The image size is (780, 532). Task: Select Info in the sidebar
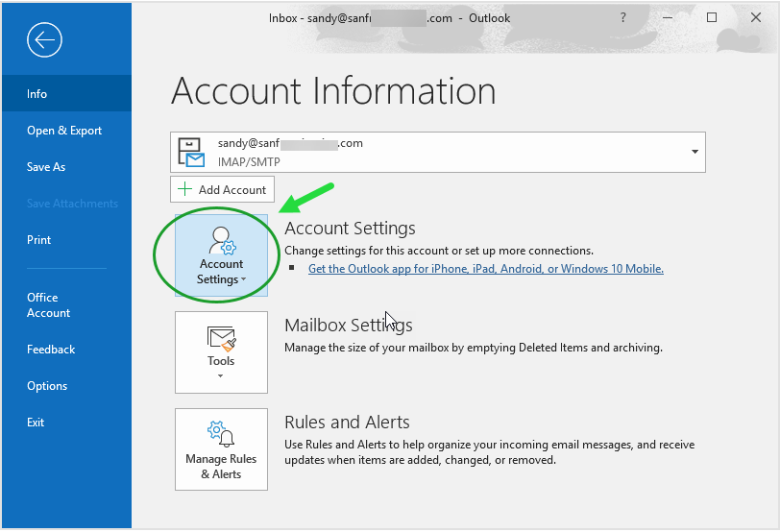pos(37,94)
